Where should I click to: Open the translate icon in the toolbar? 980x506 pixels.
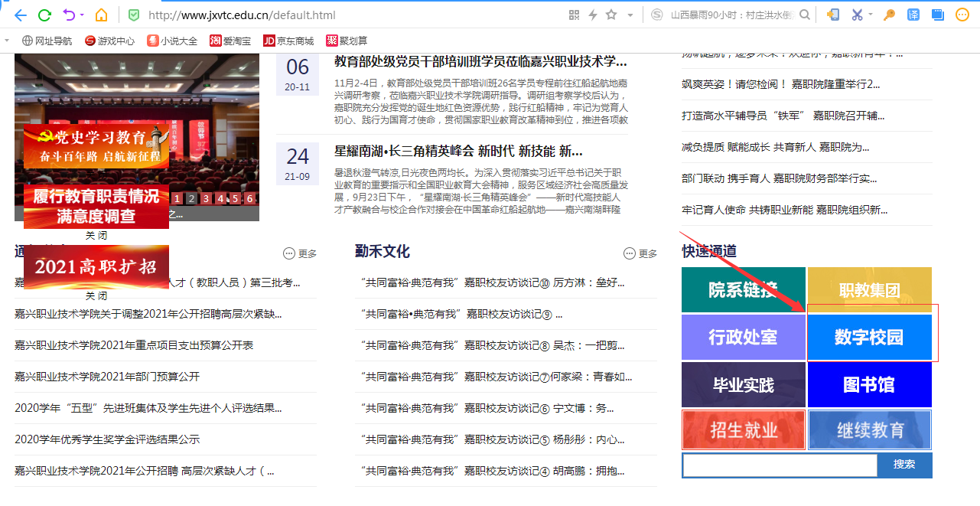pos(913,15)
